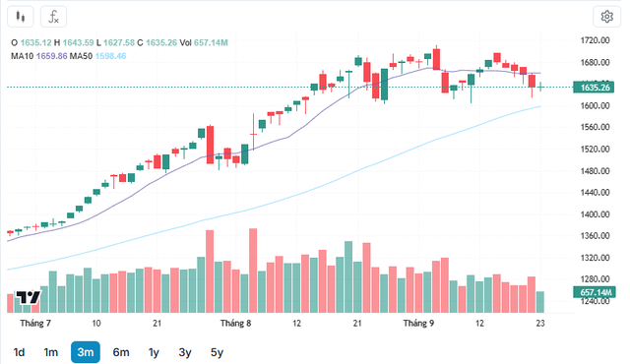Select the 1m time range
The image size is (630, 364).
pos(50,352)
